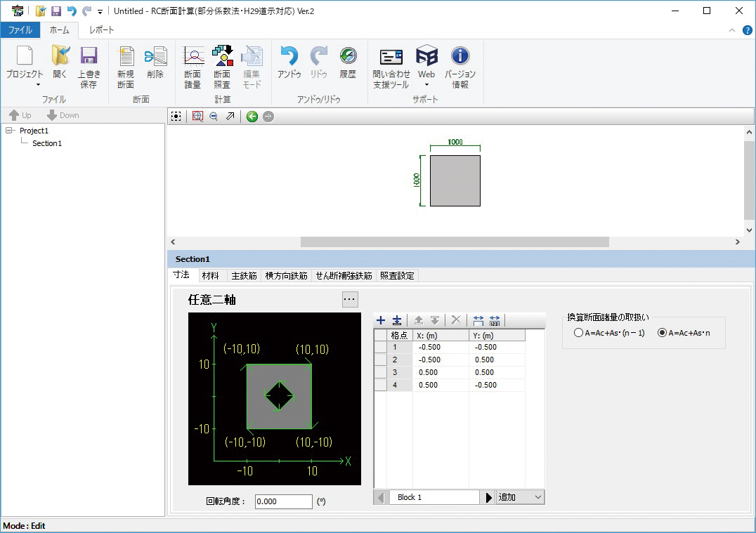Collapse the Project1 tree node
The image size is (756, 533).
tap(9, 131)
